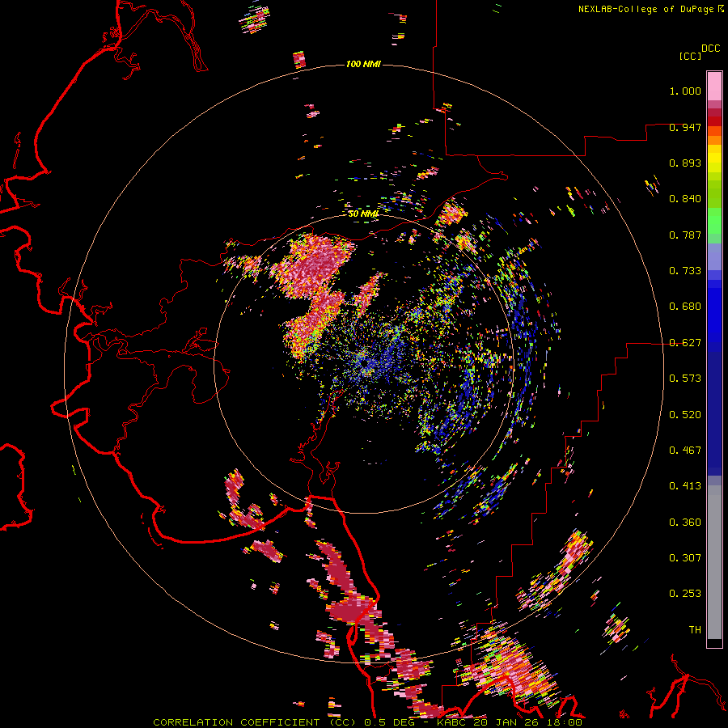The image size is (728, 728).
Task: Select the 0.413 scale value
Action: point(685,486)
